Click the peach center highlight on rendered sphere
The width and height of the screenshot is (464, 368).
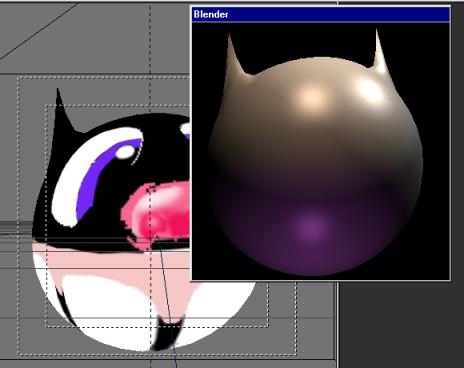(x=312, y=98)
